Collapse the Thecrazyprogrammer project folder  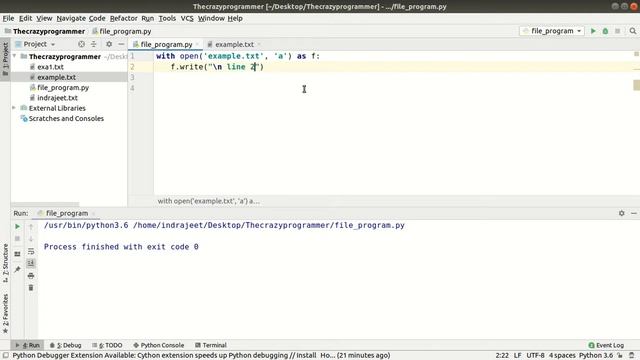(15, 56)
